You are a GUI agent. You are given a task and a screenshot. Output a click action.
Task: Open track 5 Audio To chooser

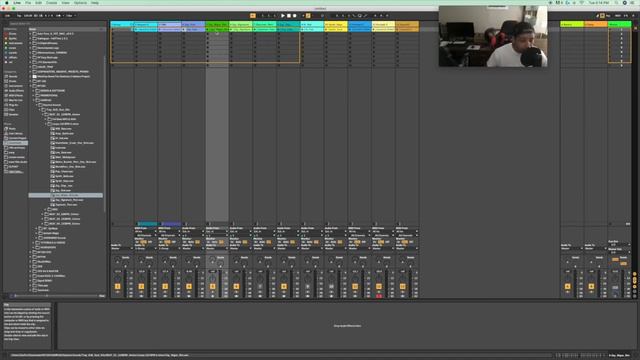(217, 248)
